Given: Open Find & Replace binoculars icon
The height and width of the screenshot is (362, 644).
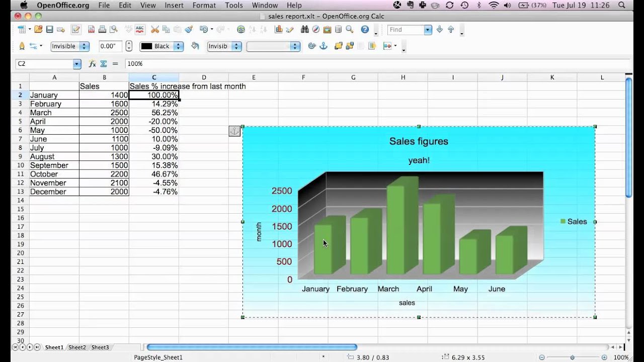Looking at the screenshot, I should click(x=304, y=30).
